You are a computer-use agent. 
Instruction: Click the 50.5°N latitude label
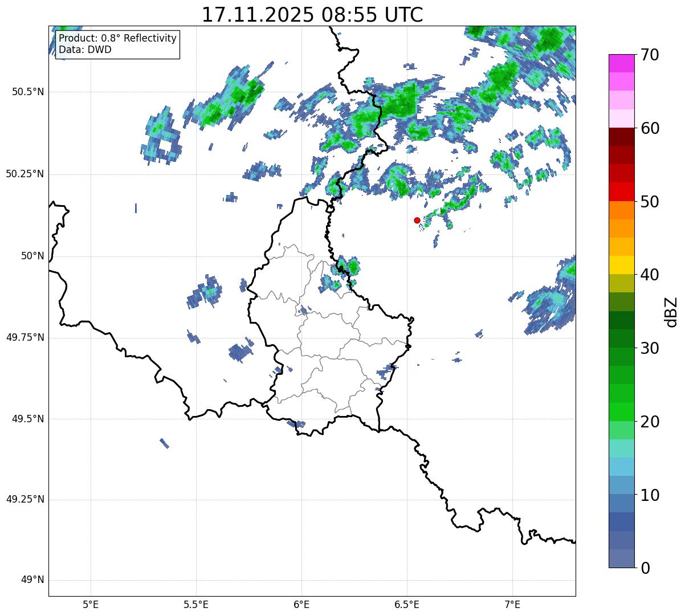[x=27, y=92]
